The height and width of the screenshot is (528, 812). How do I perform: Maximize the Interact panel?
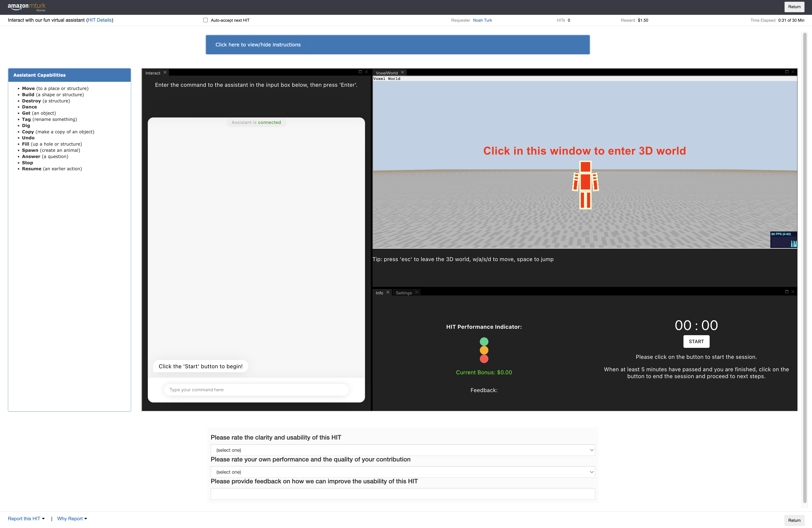pos(360,72)
